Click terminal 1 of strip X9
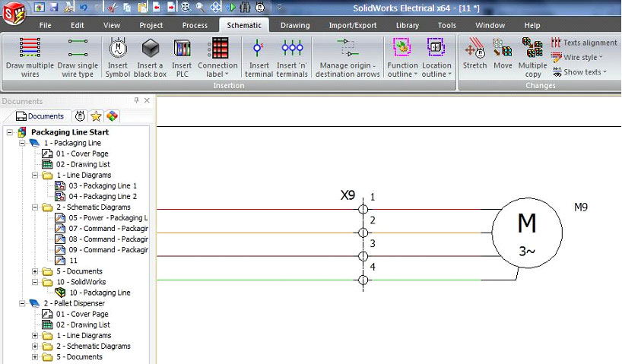This screenshot has height=364, width=622. coord(363,210)
